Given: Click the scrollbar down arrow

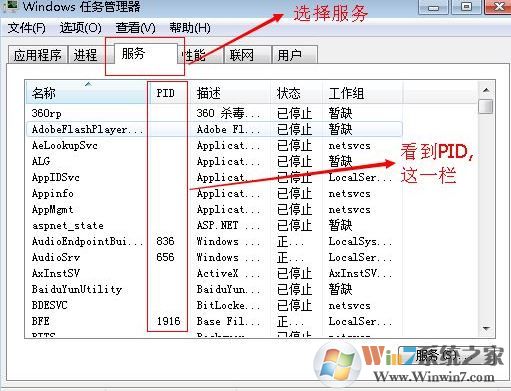Looking at the screenshot, I should (486, 329).
